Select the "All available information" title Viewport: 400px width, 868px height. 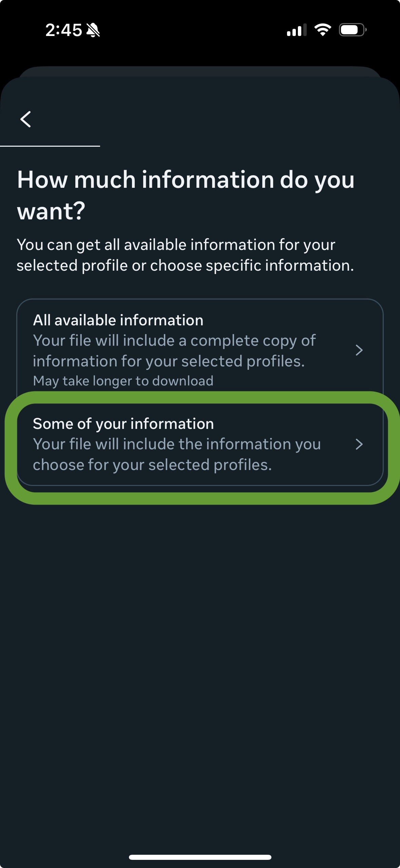118,320
